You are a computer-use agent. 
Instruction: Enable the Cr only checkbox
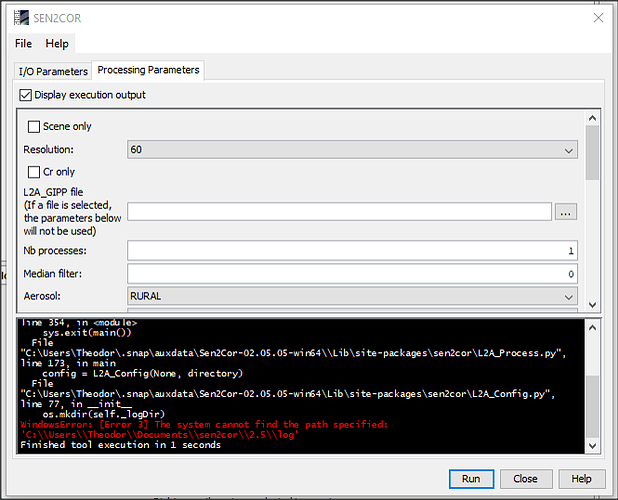pos(34,172)
